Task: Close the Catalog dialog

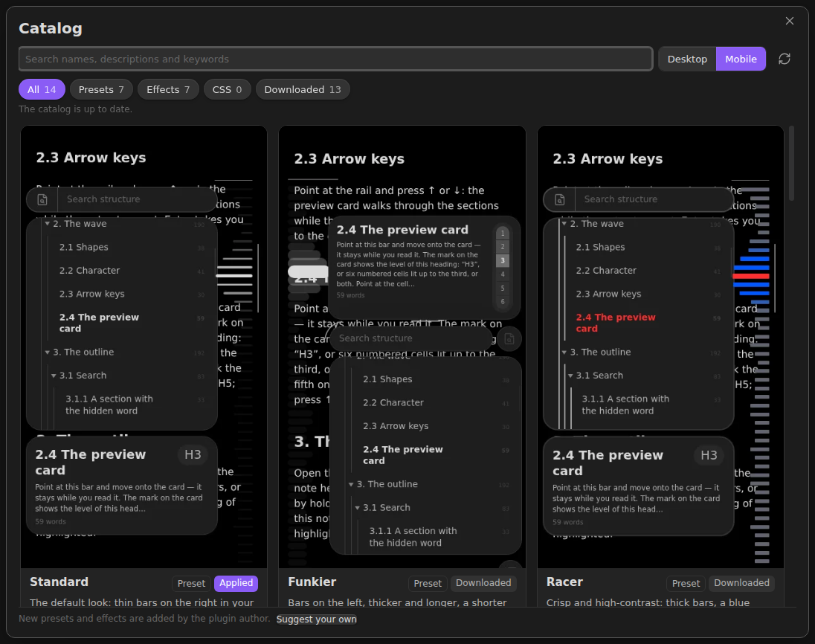Action: [790, 21]
